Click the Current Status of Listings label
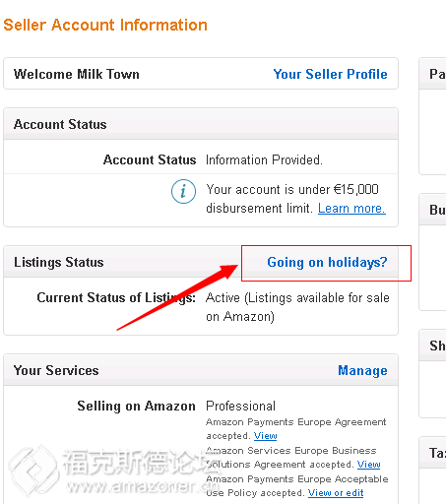 coord(116,298)
